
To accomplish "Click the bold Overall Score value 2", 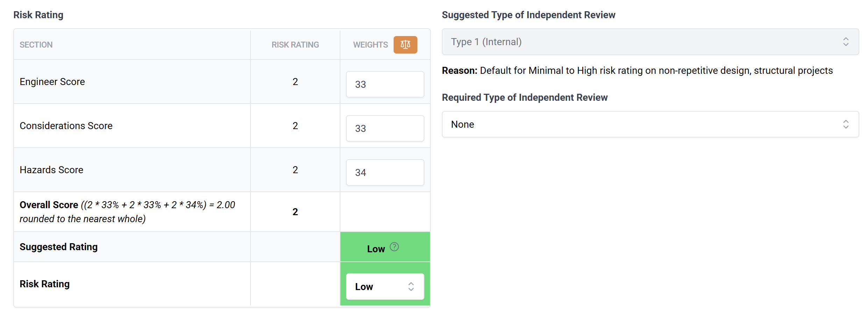I will coord(295,212).
